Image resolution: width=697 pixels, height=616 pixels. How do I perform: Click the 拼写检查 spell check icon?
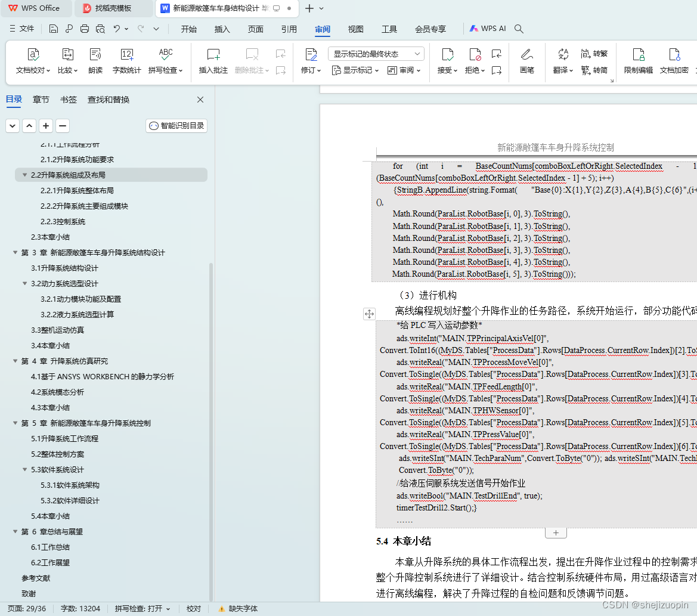tap(165, 61)
